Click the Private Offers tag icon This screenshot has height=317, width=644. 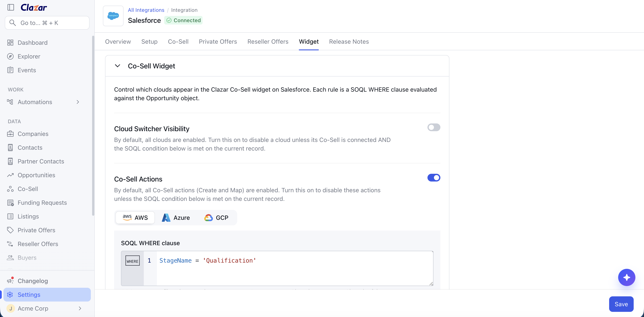[10, 230]
